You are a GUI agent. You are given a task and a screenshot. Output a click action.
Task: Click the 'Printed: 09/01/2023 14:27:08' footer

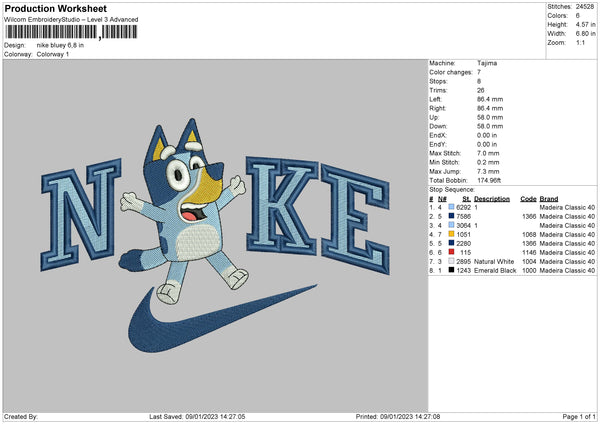[398, 417]
